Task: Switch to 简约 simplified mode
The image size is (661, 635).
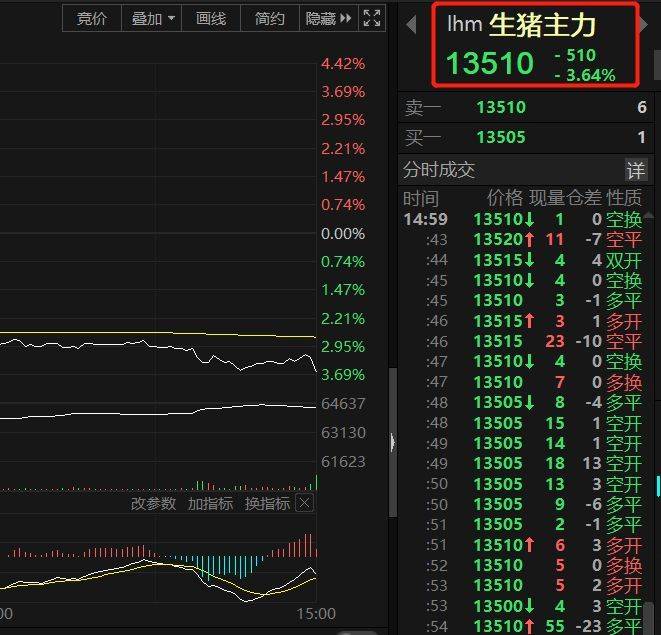Action: (x=269, y=18)
